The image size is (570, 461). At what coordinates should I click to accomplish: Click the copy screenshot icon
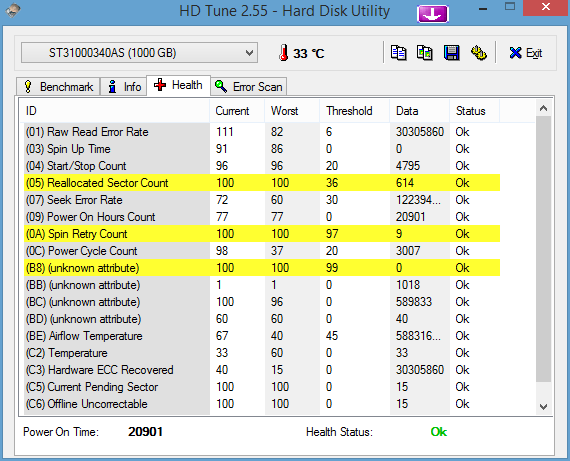click(425, 53)
